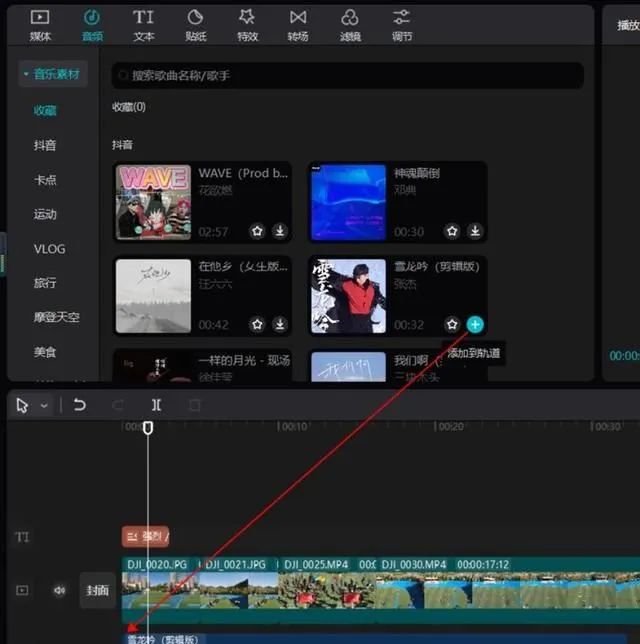The height and width of the screenshot is (644, 640).
Task: Download the 在他乡 song
Action: coord(280,324)
